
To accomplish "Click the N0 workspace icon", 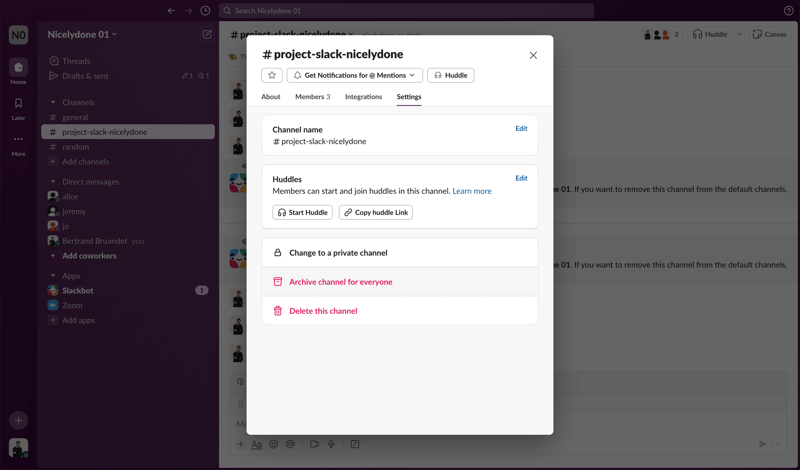I will 18,35.
